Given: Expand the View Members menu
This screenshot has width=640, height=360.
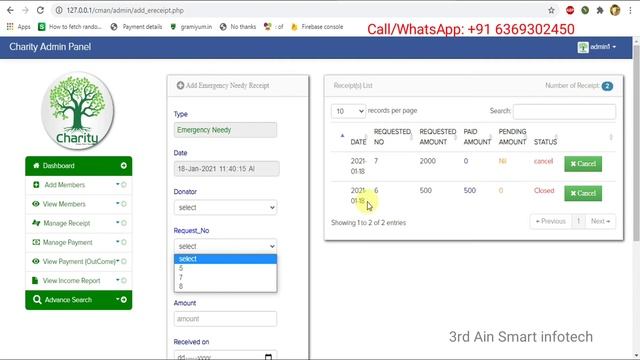Looking at the screenshot, I should [78, 204].
